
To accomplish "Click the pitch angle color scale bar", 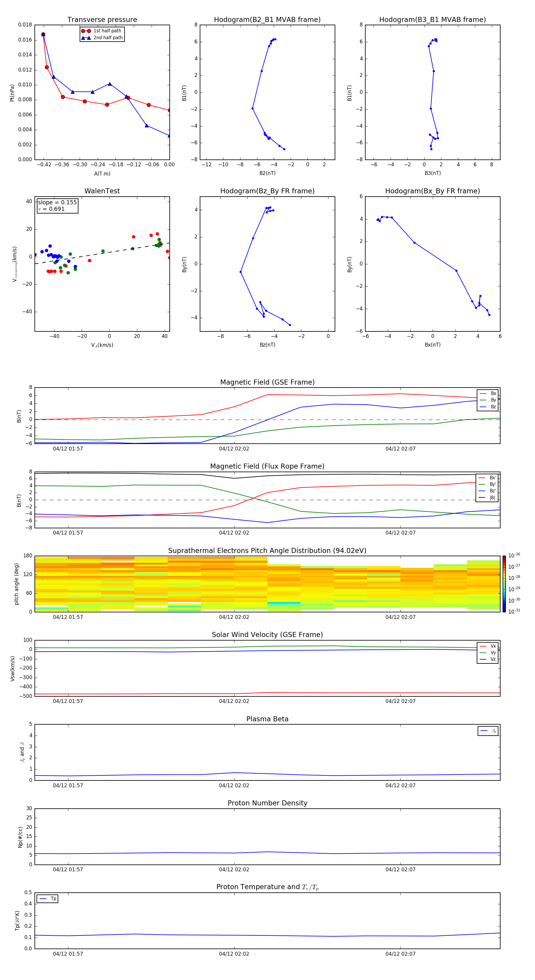I will pyautogui.click(x=504, y=584).
